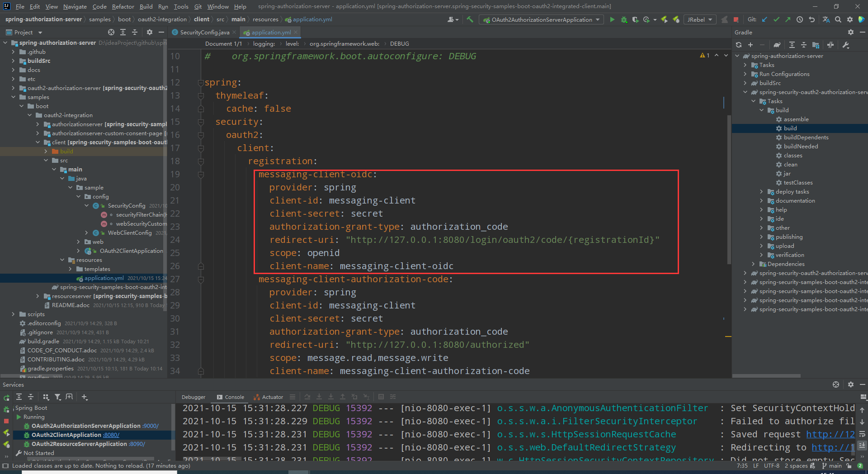Click Group By icon in Services toolbar

(x=46, y=397)
